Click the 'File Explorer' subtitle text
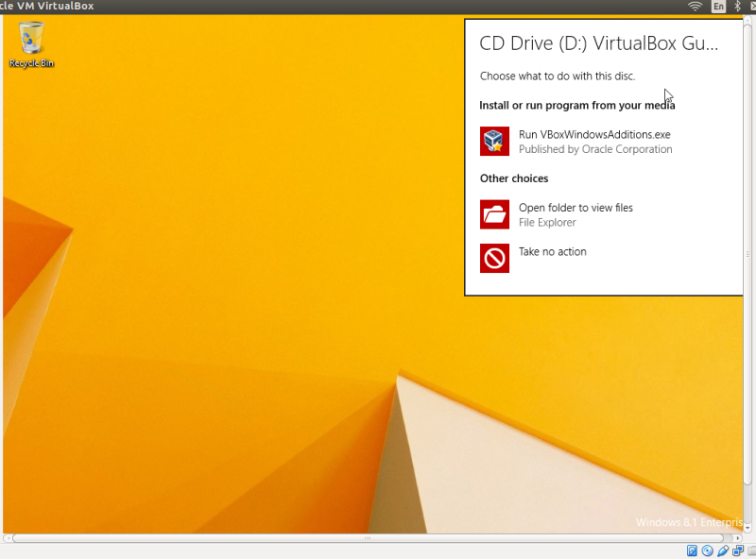This screenshot has height=559, width=756. (x=547, y=223)
